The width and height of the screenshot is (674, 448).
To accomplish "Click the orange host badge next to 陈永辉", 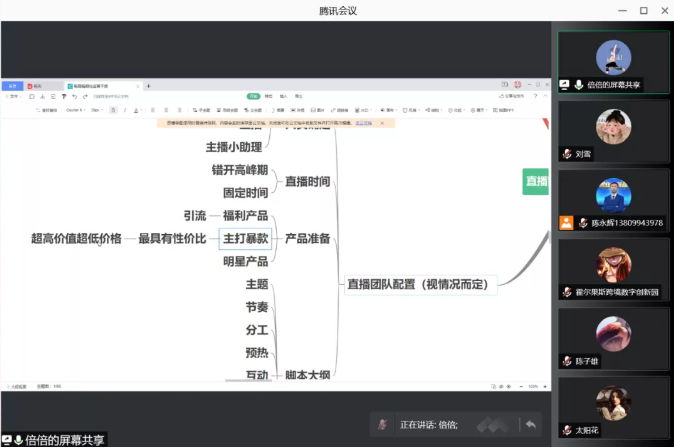I will [566, 223].
